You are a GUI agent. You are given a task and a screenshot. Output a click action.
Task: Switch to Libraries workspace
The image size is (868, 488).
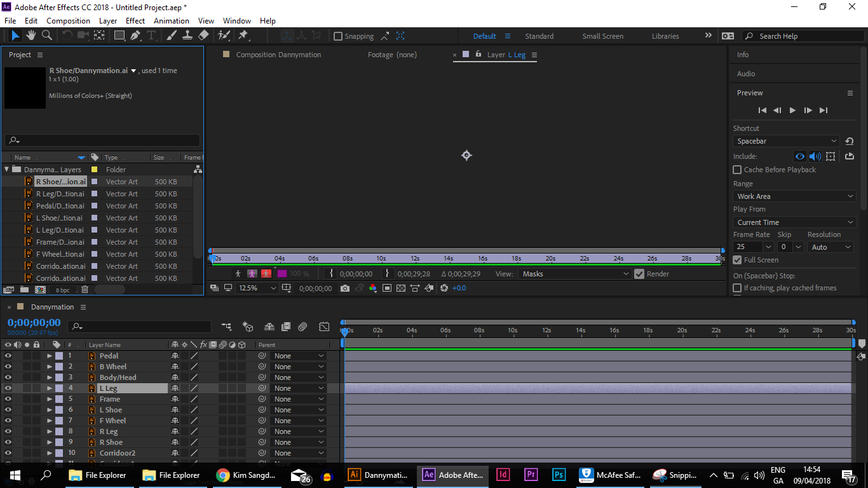[x=665, y=36]
